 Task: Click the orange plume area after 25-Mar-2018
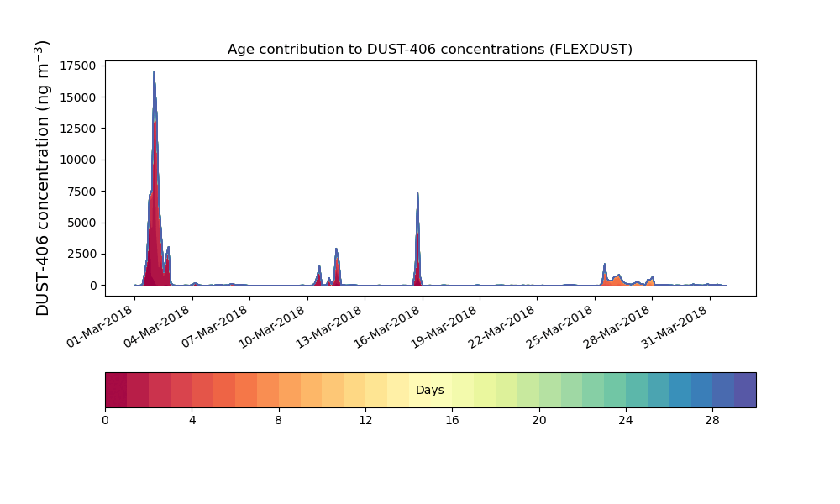coord(616,281)
